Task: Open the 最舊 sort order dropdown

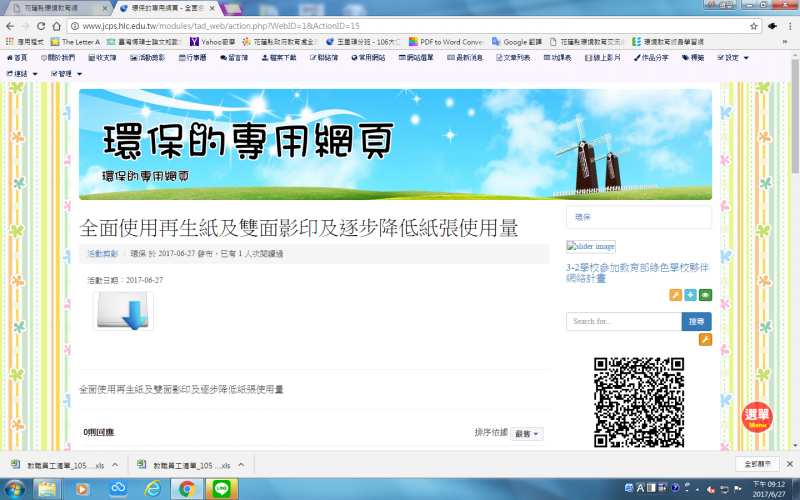Action: click(527, 434)
